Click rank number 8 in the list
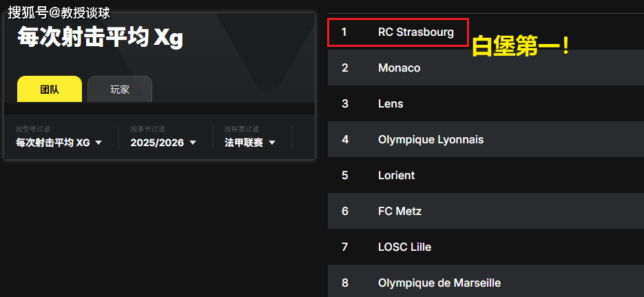 345,283
